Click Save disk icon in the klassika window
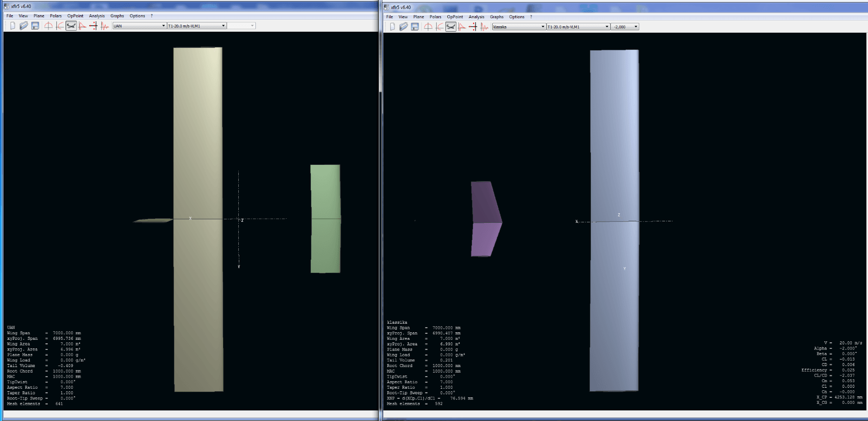 pyautogui.click(x=415, y=27)
